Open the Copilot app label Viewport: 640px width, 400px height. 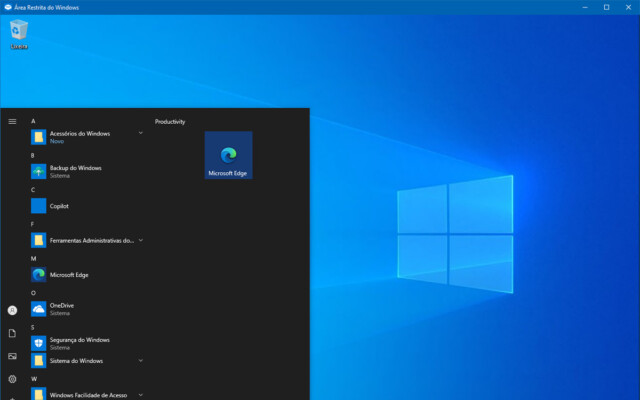coord(59,206)
